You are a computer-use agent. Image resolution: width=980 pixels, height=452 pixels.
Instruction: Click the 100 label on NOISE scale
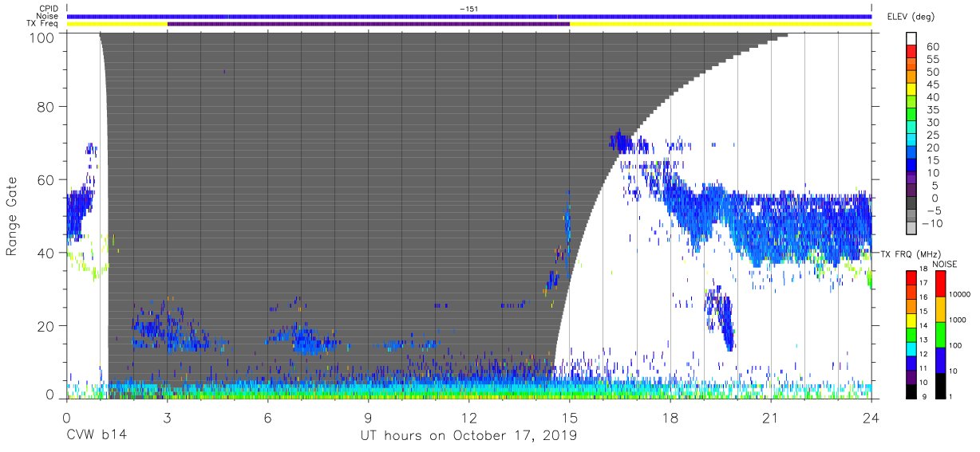pos(956,345)
